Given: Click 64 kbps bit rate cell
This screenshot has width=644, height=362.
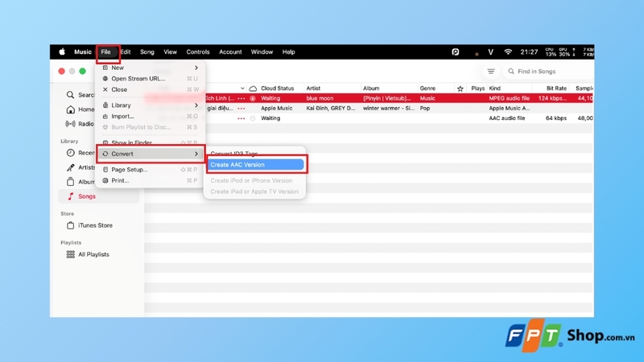Looking at the screenshot, I should 556,118.
